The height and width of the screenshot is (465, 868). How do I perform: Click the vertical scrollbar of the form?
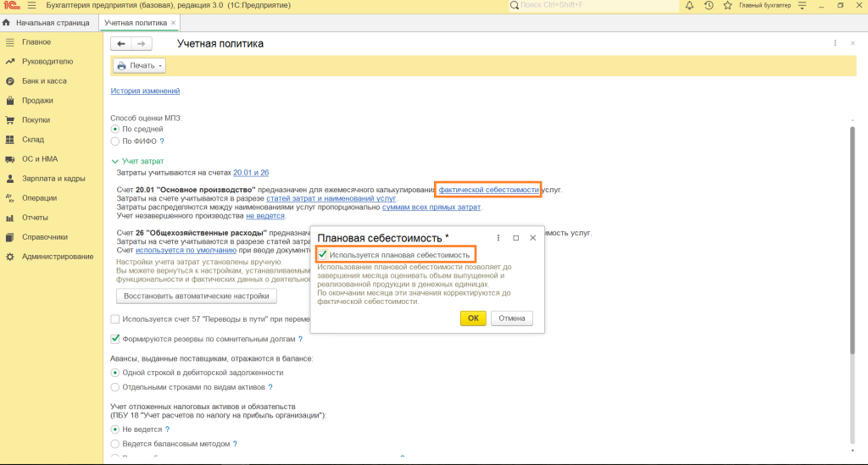[852, 254]
